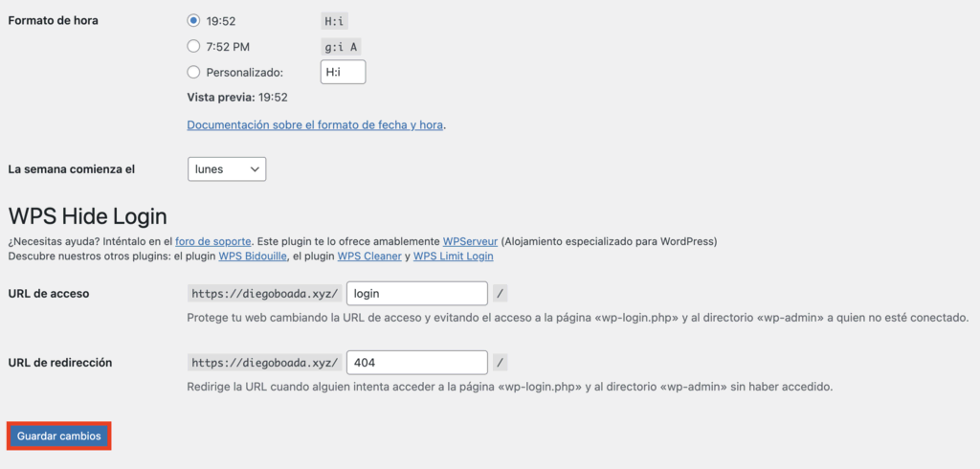Screen dimensions: 980x469
Task: Click the URL de redirección field containing 404
Action: coord(417,363)
